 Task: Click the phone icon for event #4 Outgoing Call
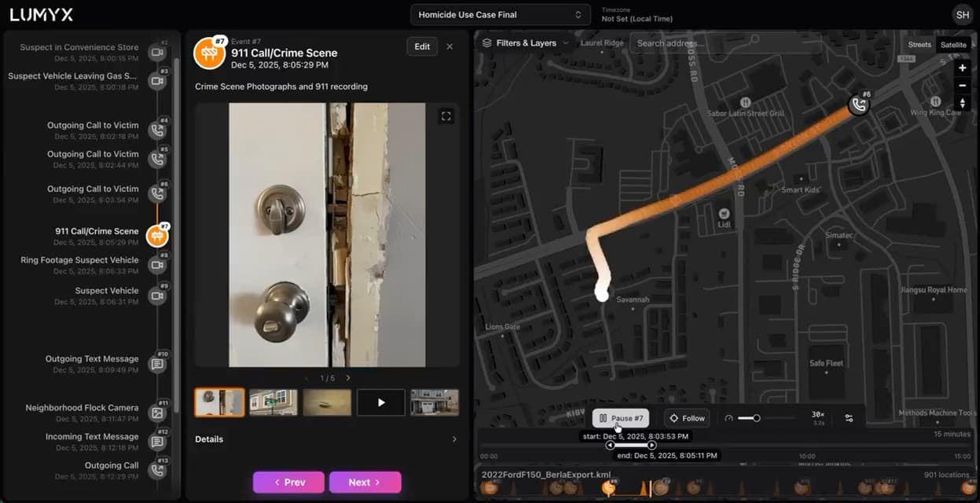(158, 130)
